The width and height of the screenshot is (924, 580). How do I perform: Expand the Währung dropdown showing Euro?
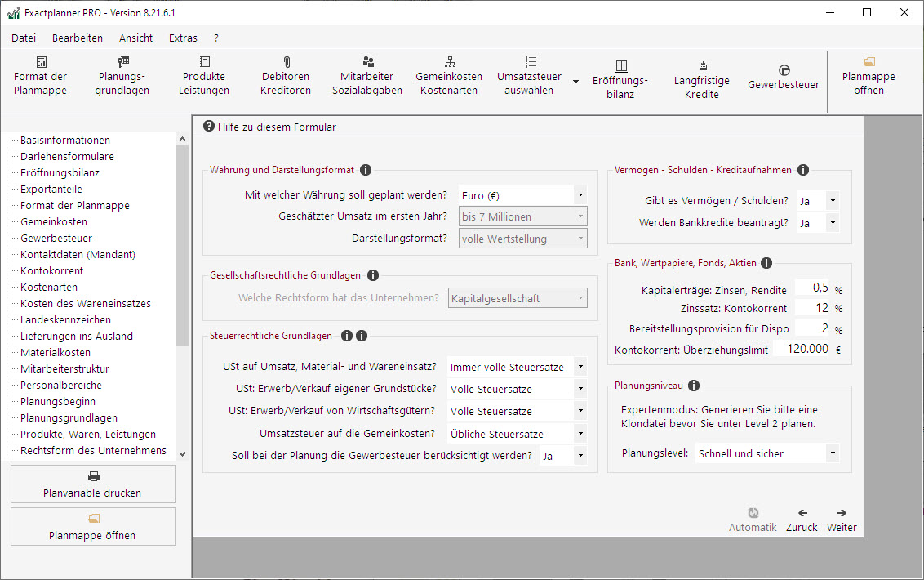[580, 195]
